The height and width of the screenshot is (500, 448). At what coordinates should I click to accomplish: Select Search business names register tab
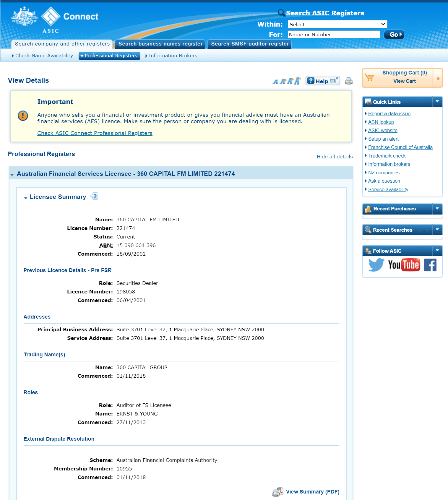tap(160, 44)
